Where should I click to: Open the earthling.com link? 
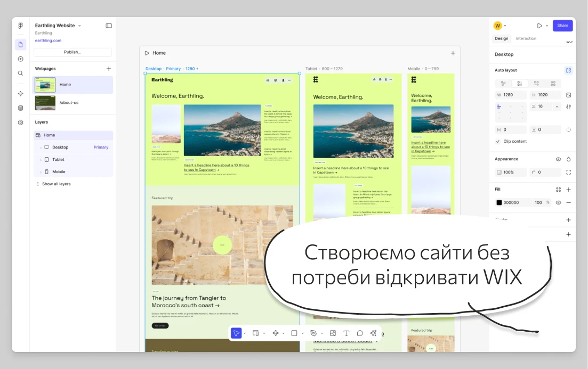pyautogui.click(x=48, y=40)
